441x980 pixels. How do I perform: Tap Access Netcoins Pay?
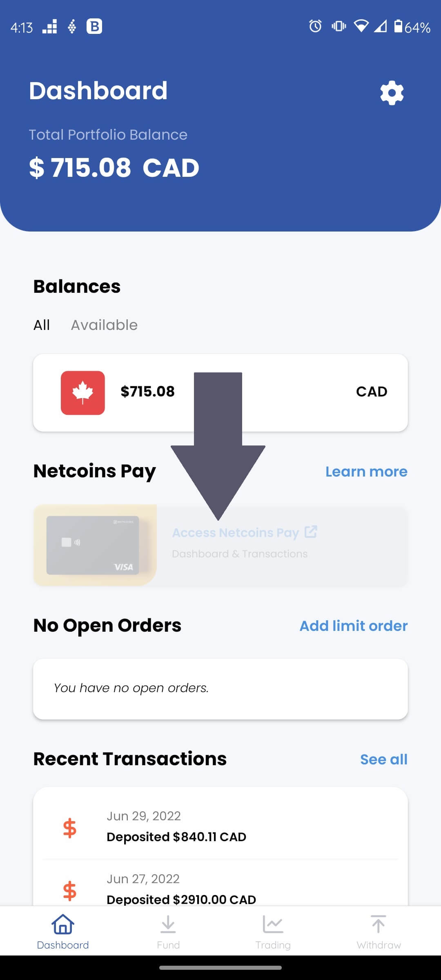pyautogui.click(x=235, y=532)
